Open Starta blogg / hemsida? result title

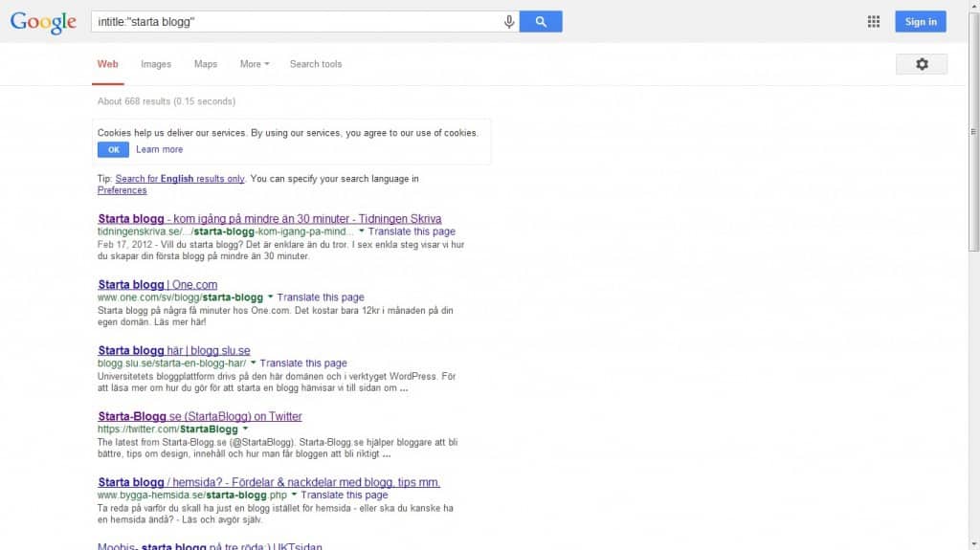pos(269,482)
